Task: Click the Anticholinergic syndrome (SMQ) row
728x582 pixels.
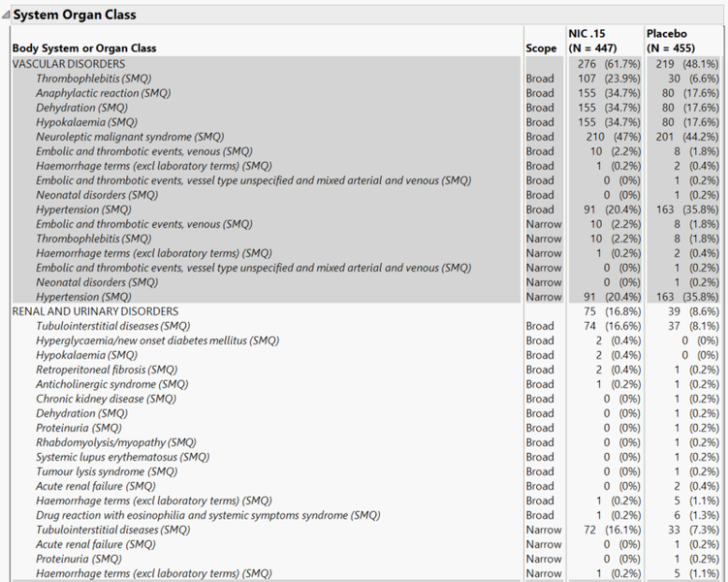Action: coord(111,384)
